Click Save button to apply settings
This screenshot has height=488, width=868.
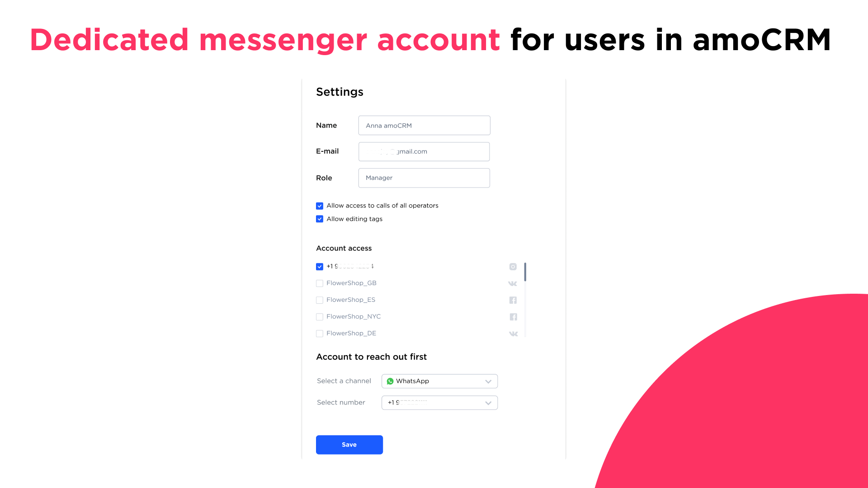[x=349, y=445]
